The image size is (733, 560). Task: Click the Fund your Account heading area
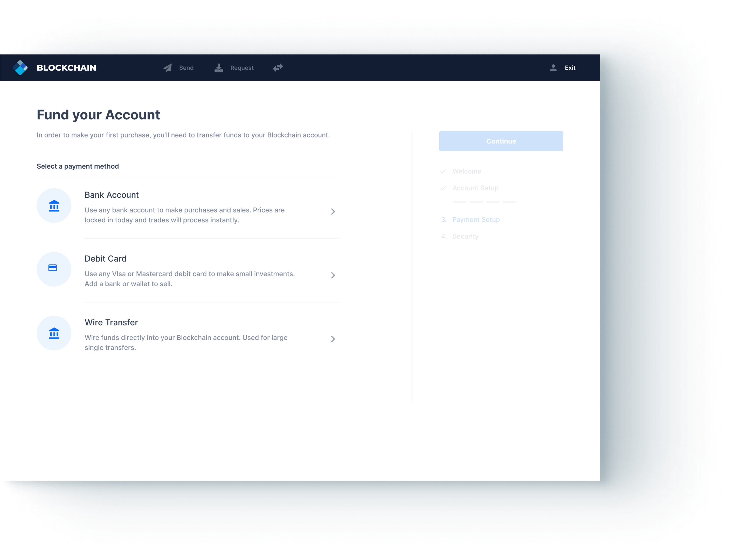click(99, 115)
